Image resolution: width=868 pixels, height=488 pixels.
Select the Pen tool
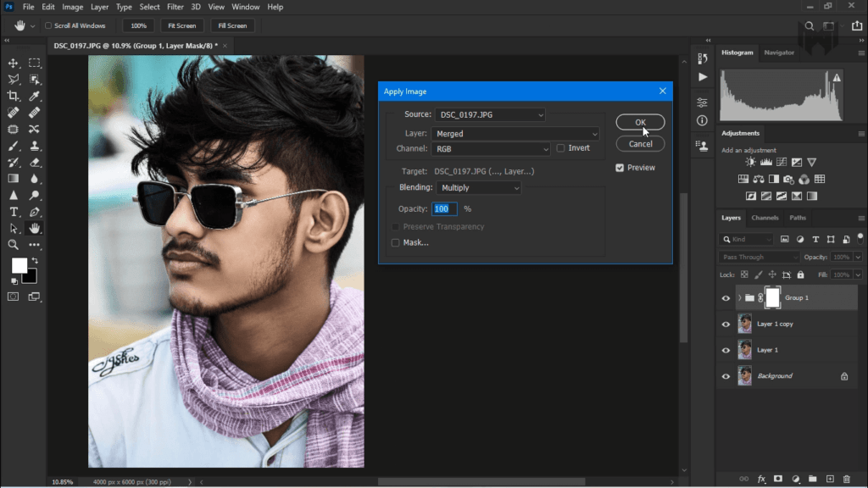pyautogui.click(x=34, y=212)
